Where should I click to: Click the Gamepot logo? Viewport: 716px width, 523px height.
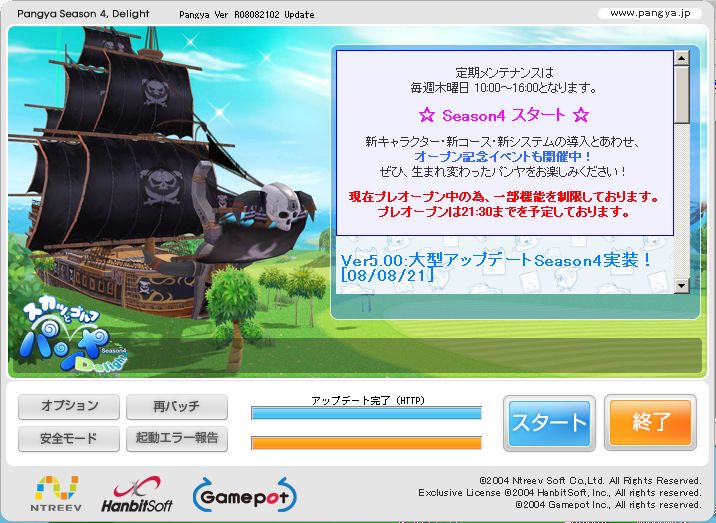(245, 495)
